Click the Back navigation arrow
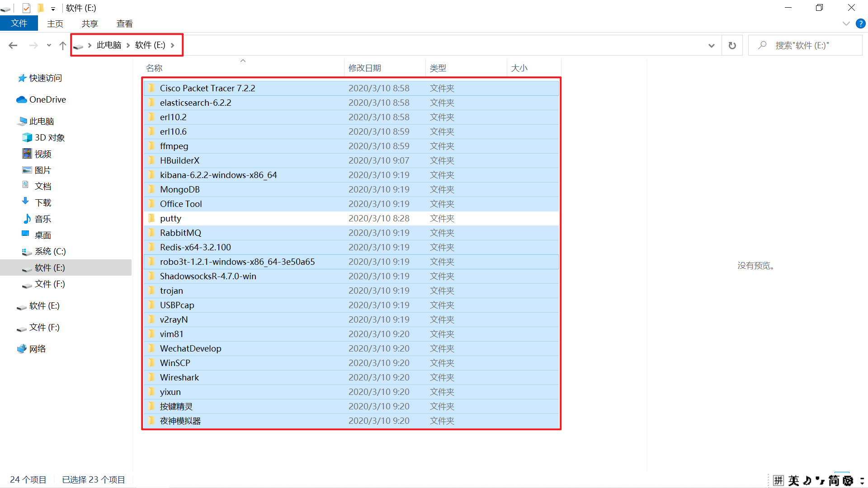Image resolution: width=868 pixels, height=488 pixels. [x=13, y=45]
